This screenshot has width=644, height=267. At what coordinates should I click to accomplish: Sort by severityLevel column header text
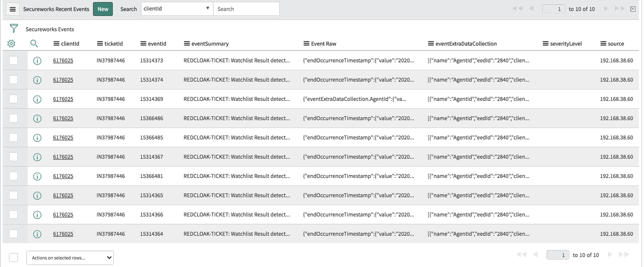point(566,44)
